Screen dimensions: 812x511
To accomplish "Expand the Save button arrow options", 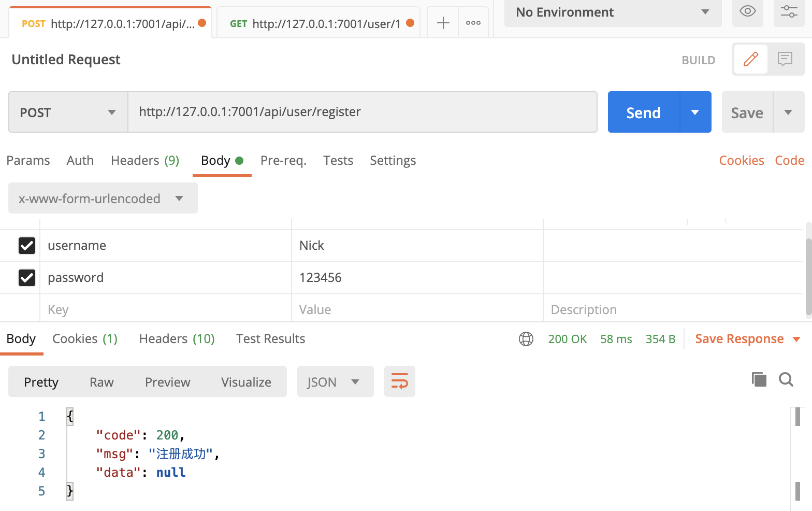I will click(788, 112).
